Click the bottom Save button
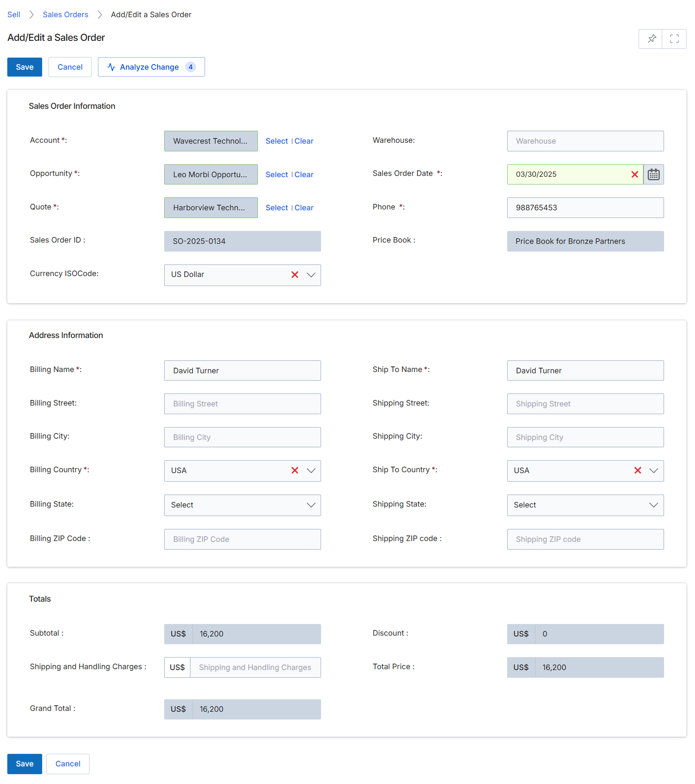This screenshot has width=695, height=784. pyautogui.click(x=24, y=764)
